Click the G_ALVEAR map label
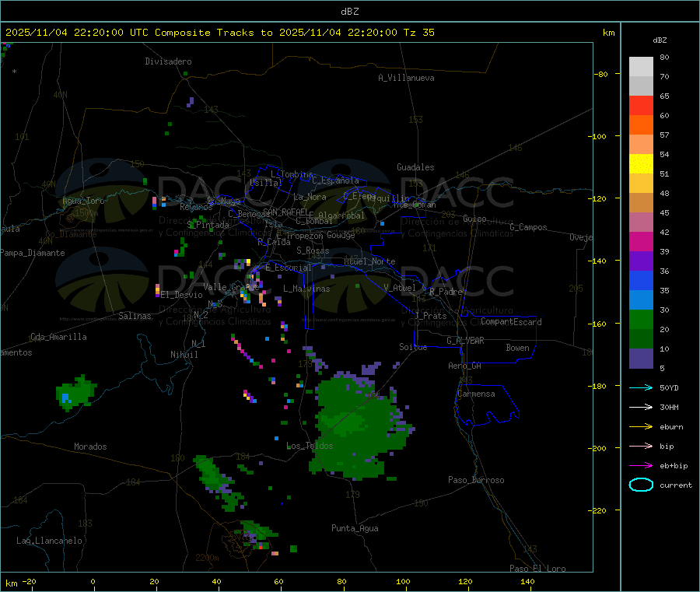 click(x=465, y=341)
